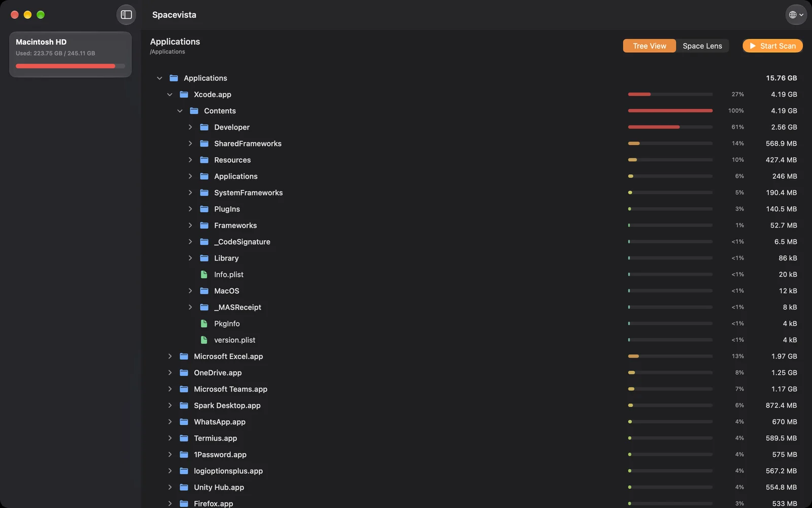Click the Developer 61% size bar
Viewport: 812px width, 508px height.
click(670, 127)
